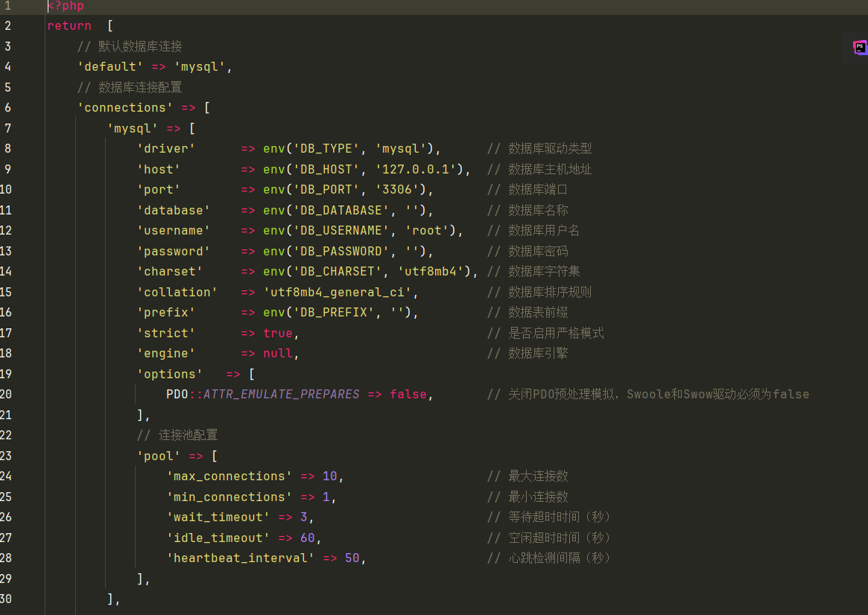Click the 'database' key
This screenshot has width=868, height=615.
coord(174,210)
